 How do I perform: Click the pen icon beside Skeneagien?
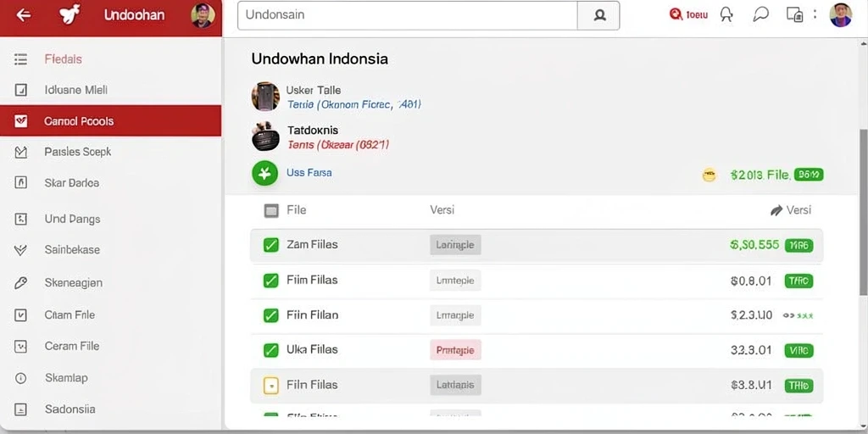(x=20, y=283)
